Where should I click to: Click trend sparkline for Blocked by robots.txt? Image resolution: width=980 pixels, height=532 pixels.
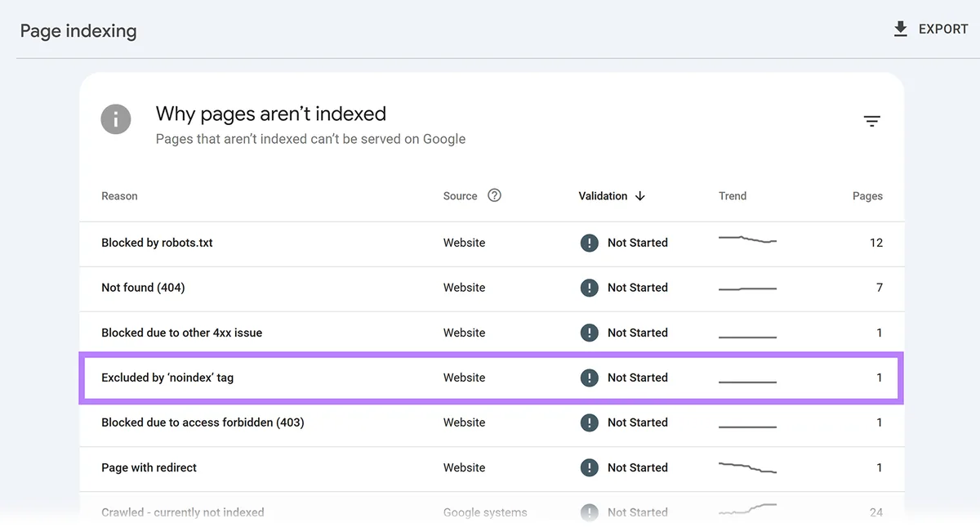(x=747, y=239)
